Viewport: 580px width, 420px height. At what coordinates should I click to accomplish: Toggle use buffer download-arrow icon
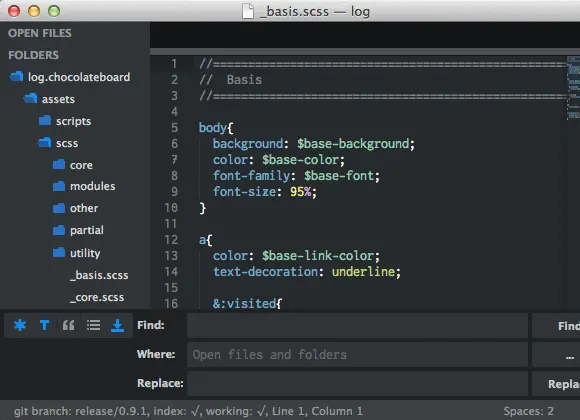(x=118, y=325)
